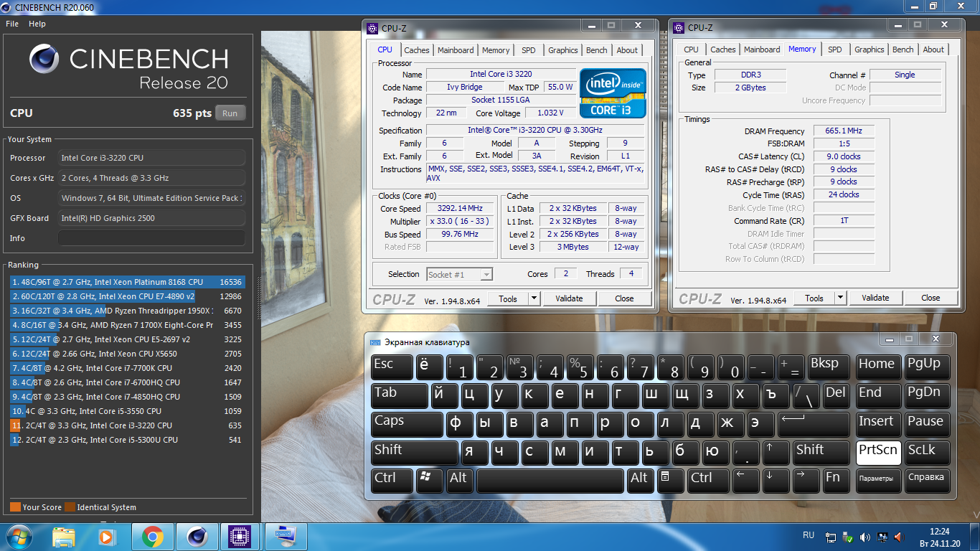Click Validate in the CPU-Z memory window
Screen dimensions: 980x551
875,298
